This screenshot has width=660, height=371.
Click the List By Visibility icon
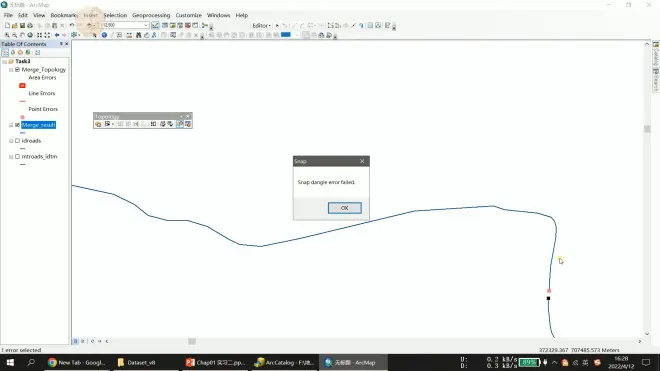tap(20, 53)
